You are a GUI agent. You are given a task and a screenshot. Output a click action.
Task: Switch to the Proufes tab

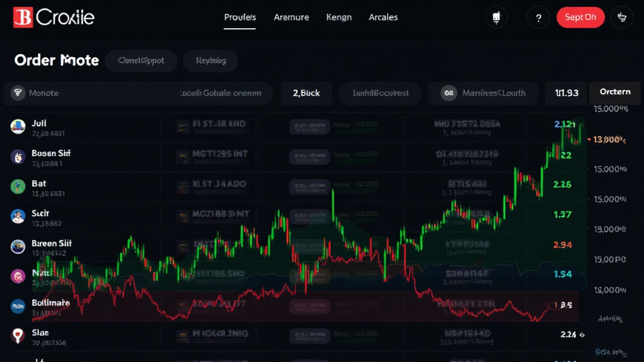point(240,17)
